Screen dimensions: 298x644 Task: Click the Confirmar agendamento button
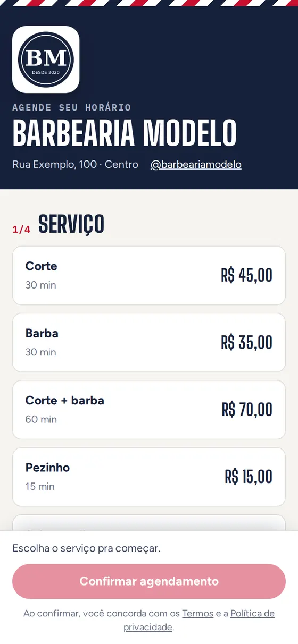tap(149, 581)
